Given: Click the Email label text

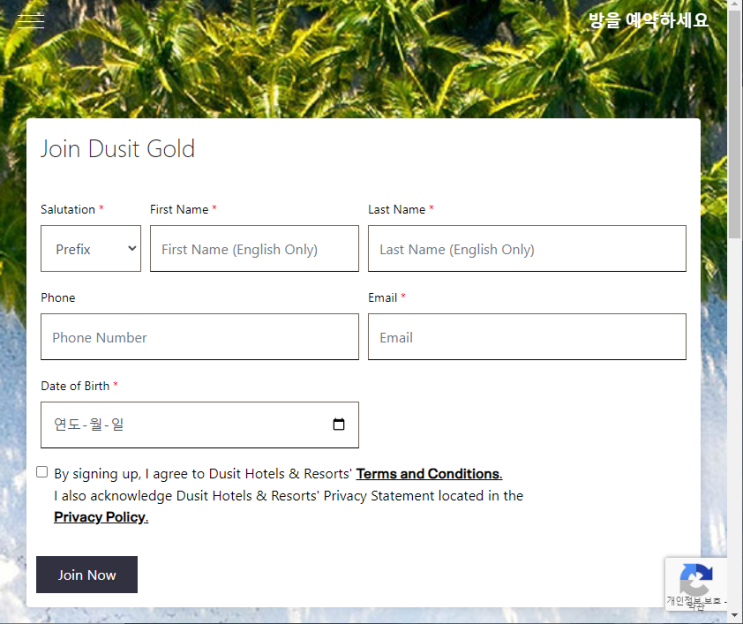Looking at the screenshot, I should [x=382, y=298].
